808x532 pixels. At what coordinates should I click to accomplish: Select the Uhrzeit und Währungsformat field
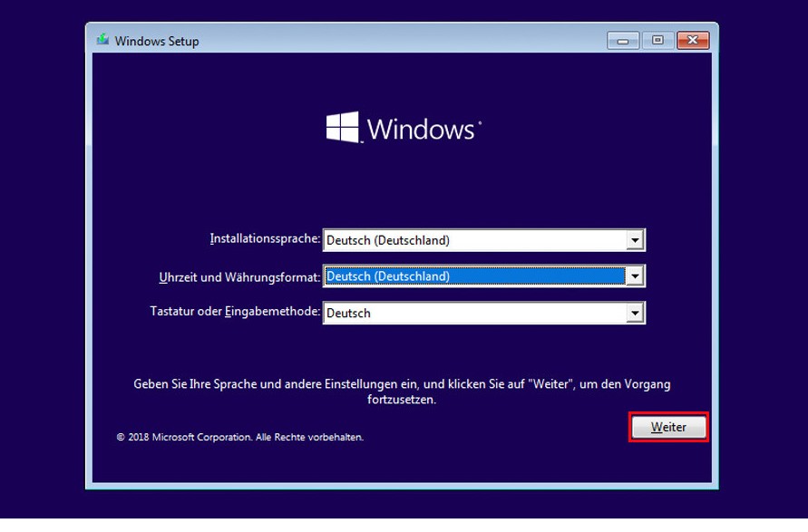[x=484, y=276]
